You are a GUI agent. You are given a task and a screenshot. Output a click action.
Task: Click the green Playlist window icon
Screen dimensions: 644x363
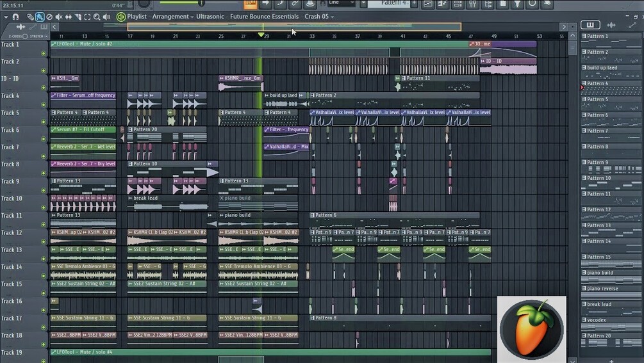point(120,17)
